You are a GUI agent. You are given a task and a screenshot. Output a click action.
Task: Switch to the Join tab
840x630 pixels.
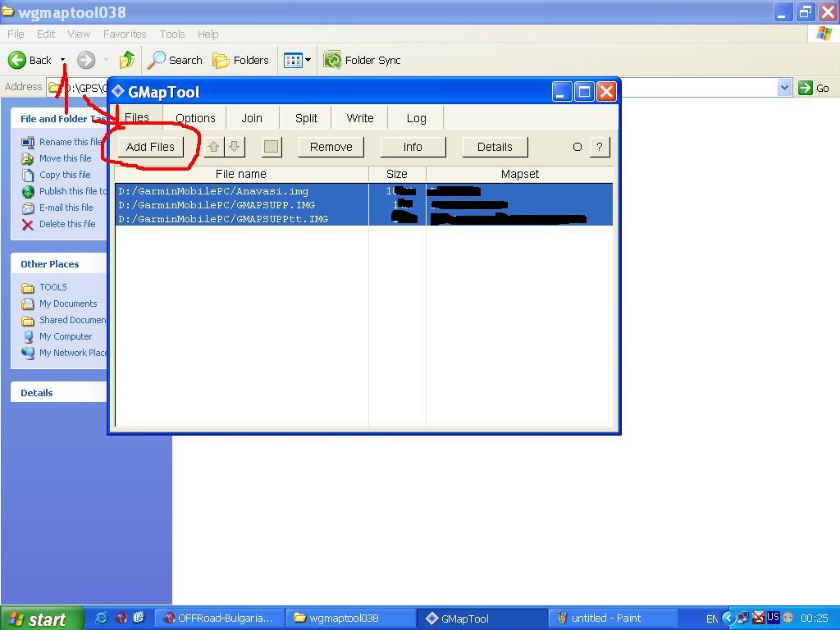pyautogui.click(x=252, y=118)
